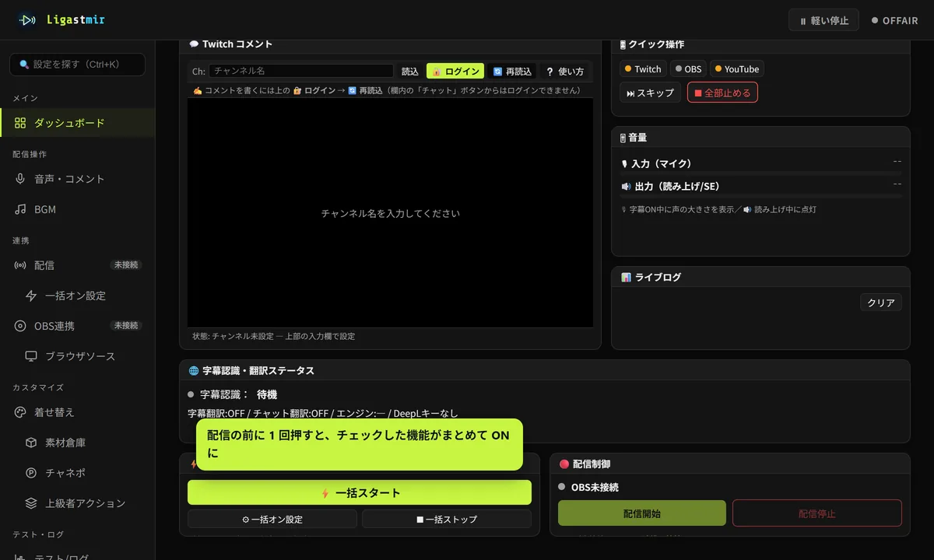Click the yellow ログイン button
Viewport: 934px width, 560px height.
click(x=455, y=71)
